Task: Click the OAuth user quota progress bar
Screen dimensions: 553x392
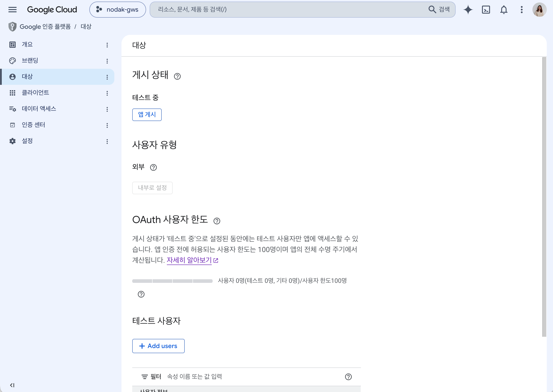Action: click(x=172, y=281)
